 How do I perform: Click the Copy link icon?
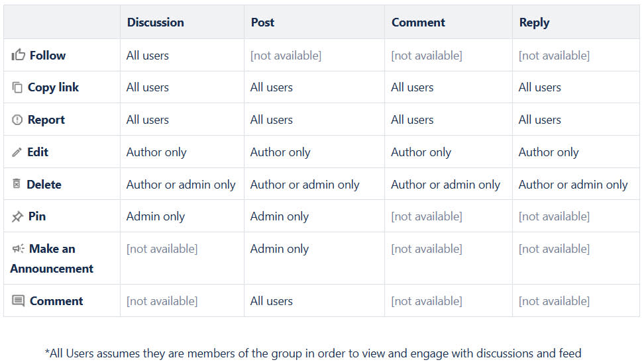(x=17, y=87)
